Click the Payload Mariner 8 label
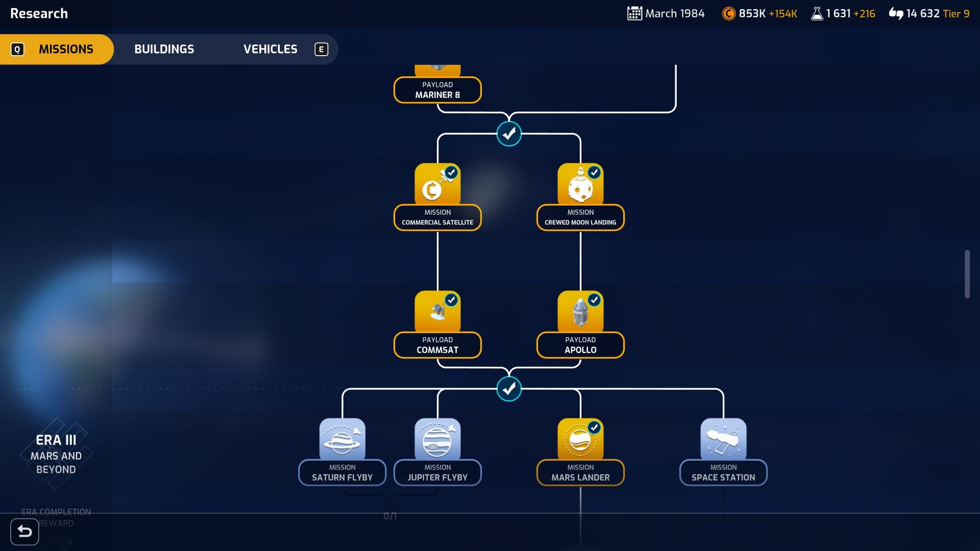The width and height of the screenshot is (980, 551). (437, 90)
